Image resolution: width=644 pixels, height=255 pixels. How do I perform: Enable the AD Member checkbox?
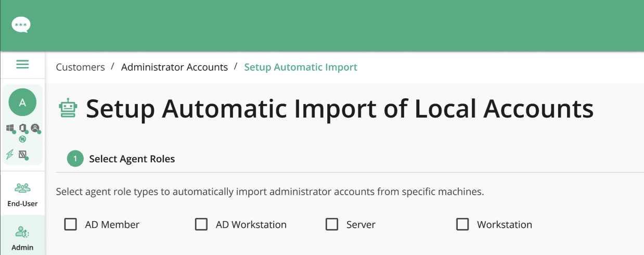click(70, 224)
